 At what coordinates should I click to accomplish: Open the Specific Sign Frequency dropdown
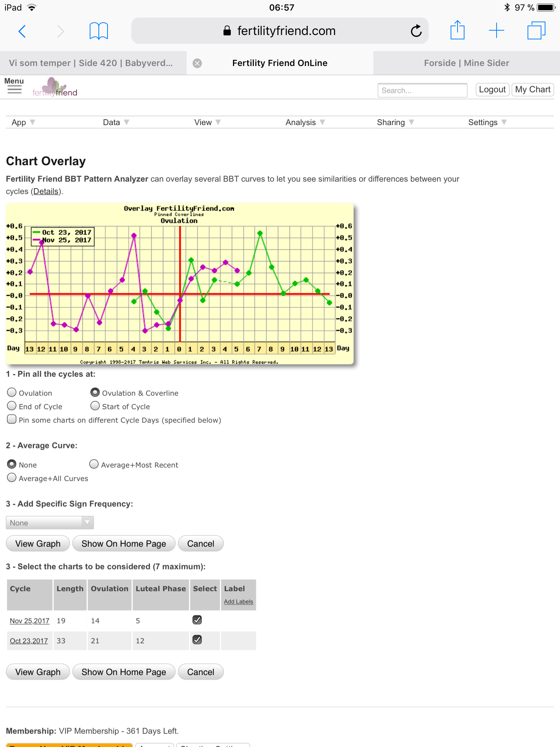50,523
